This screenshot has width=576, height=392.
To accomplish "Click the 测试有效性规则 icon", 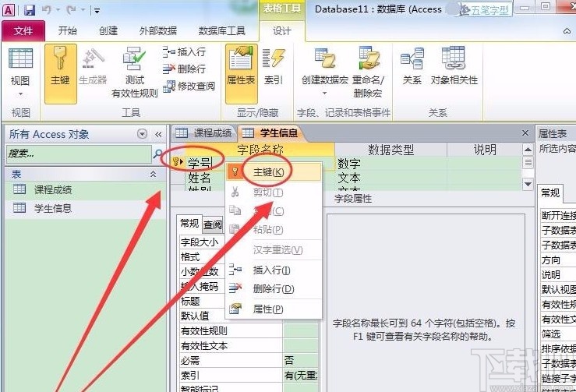I will (x=134, y=72).
